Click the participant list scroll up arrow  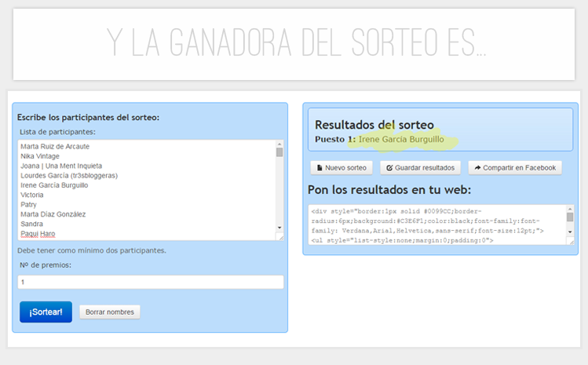click(279, 144)
